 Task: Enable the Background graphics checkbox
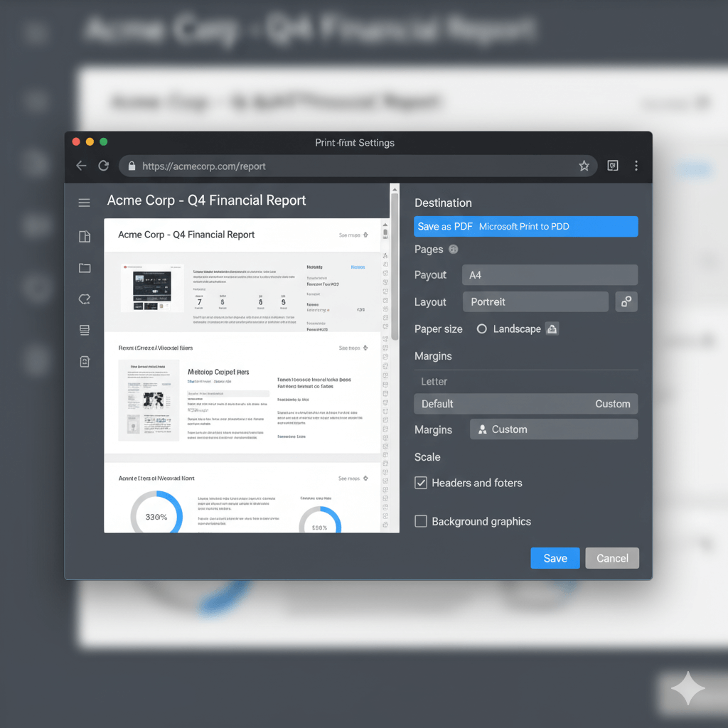[x=421, y=521]
